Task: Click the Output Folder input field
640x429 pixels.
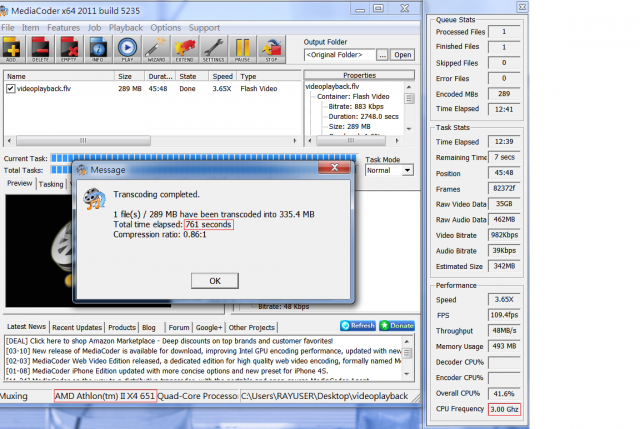Action: pyautogui.click(x=340, y=55)
